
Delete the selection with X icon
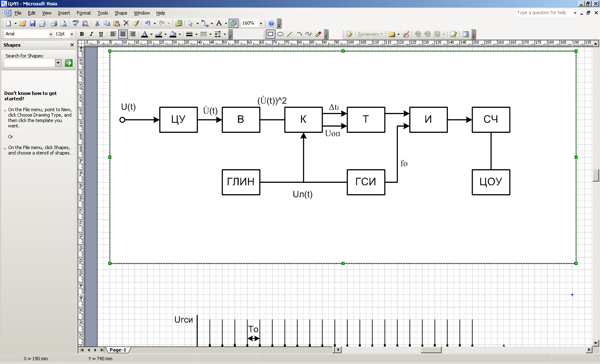point(126,23)
